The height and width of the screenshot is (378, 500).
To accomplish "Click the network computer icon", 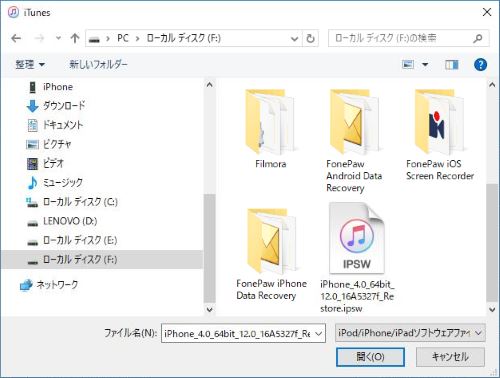I will pyautogui.click(x=26, y=285).
